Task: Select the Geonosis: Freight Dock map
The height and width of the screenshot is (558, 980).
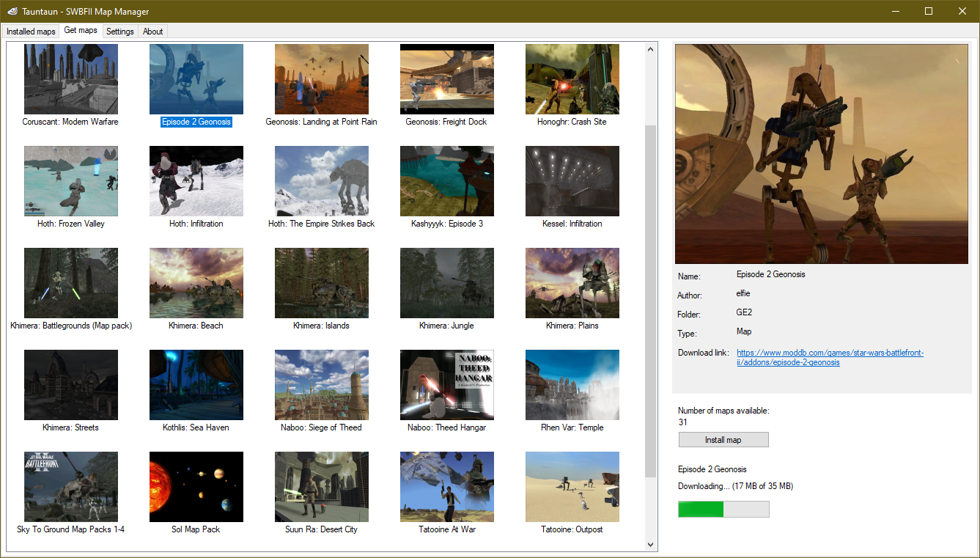Action: point(446,78)
